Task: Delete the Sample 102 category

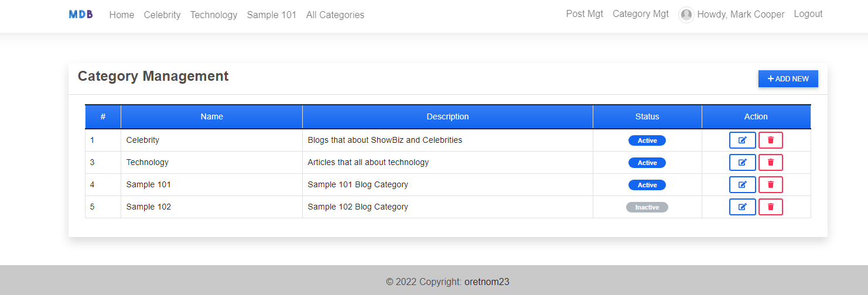Action: pyautogui.click(x=771, y=207)
